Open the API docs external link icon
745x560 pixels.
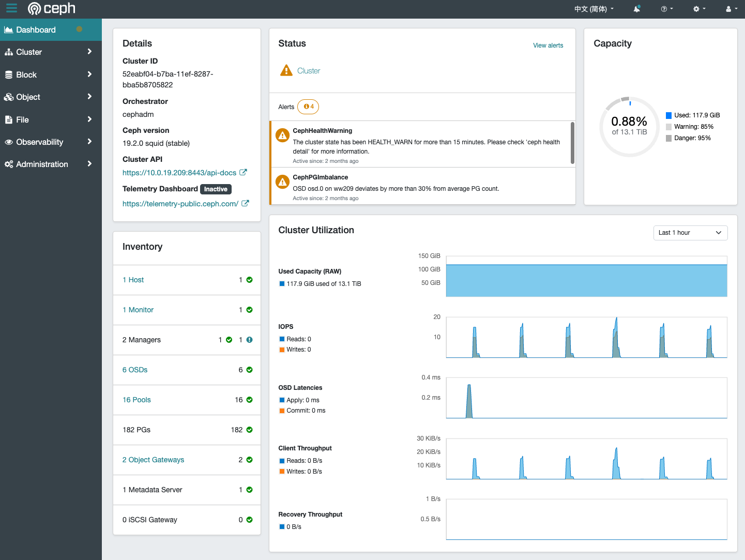(244, 172)
